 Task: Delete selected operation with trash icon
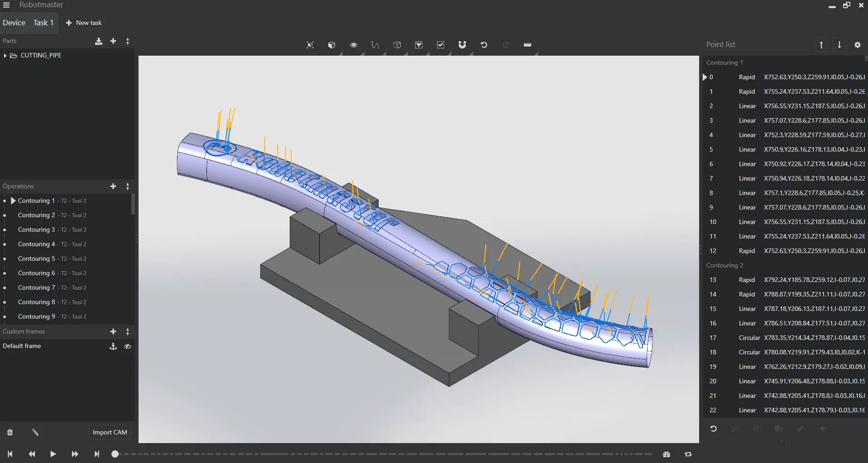click(x=10, y=433)
